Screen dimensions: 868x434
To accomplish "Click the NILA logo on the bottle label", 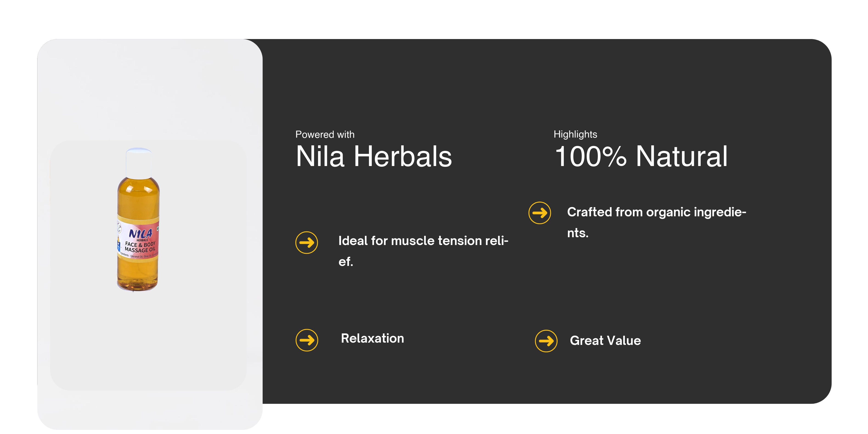I will [141, 233].
